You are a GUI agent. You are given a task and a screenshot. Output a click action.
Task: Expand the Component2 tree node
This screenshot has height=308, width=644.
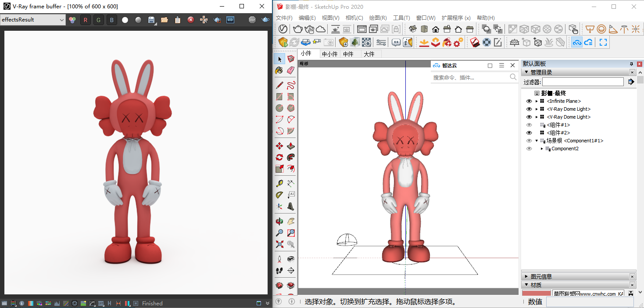pos(542,149)
